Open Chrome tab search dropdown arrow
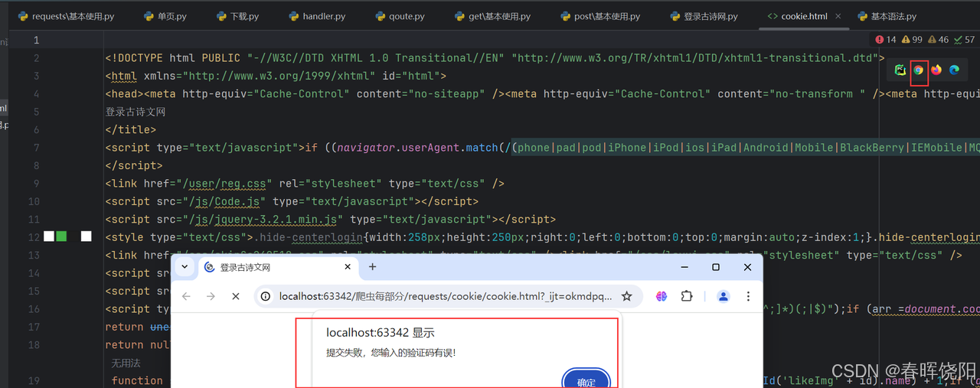 (x=185, y=267)
